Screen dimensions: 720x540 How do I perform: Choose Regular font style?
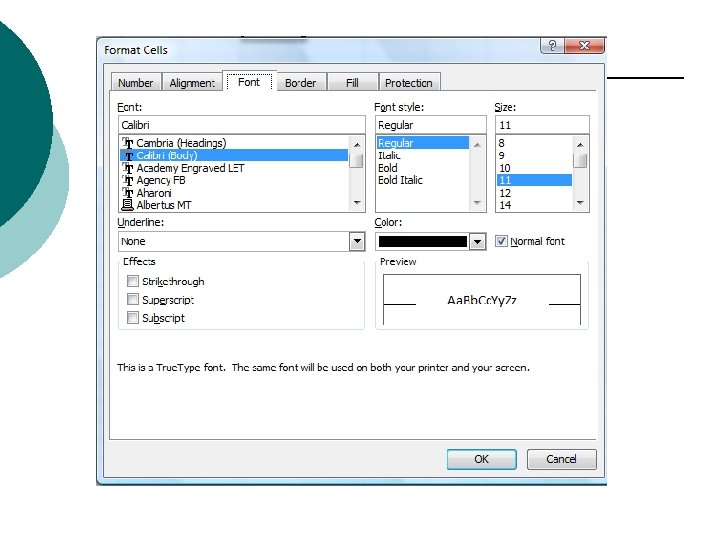(423, 143)
